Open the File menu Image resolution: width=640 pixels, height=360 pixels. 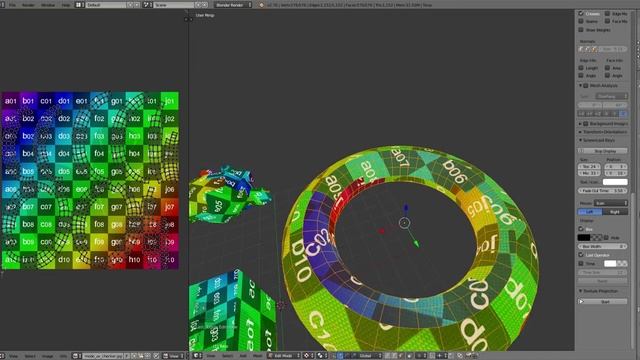[x=12, y=5]
